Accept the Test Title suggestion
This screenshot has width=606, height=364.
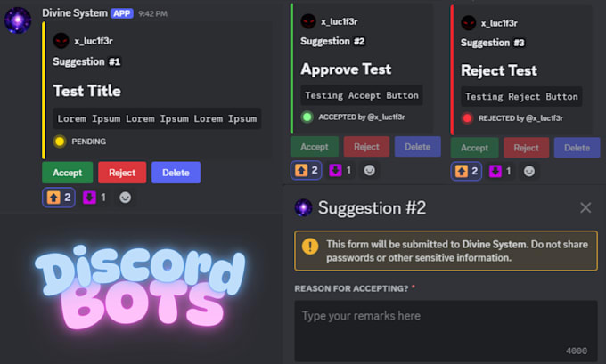pos(67,173)
